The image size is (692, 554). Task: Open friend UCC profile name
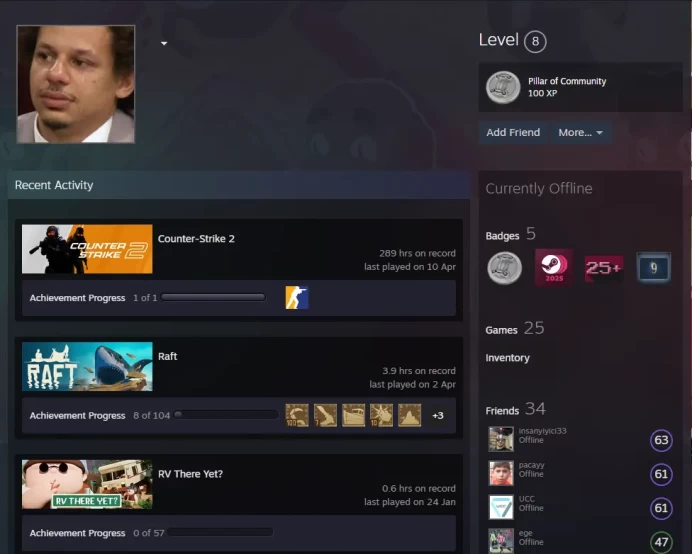[527, 499]
